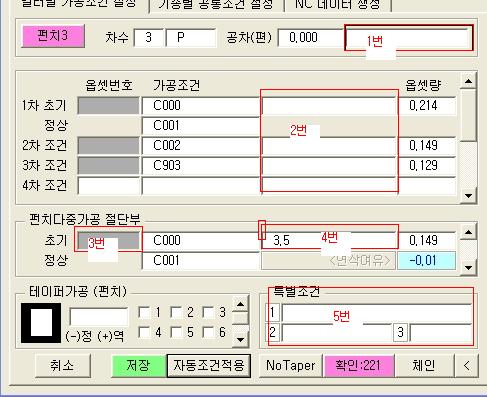
Task: Click 절단부 정상 condition field C001
Action: (201, 260)
